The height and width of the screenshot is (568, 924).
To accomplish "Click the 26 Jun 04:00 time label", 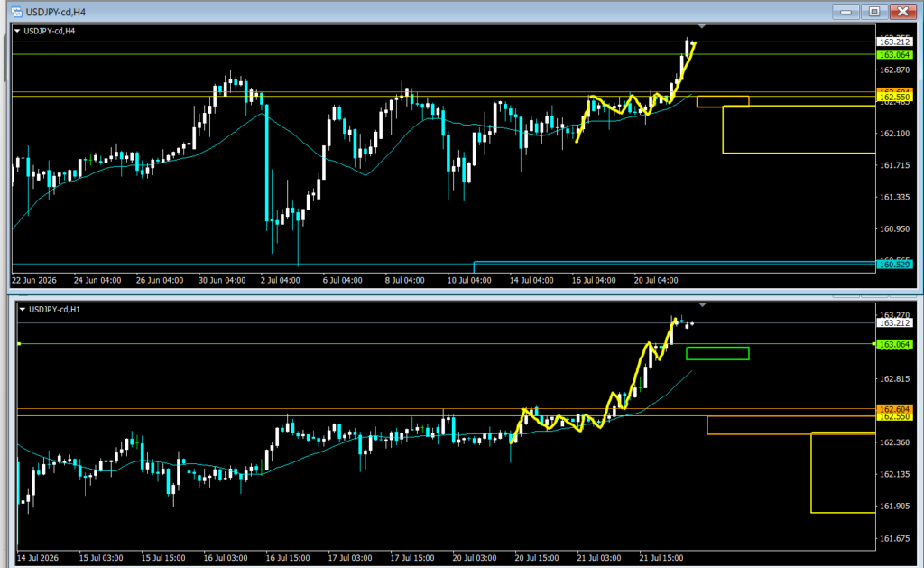I will point(160,280).
